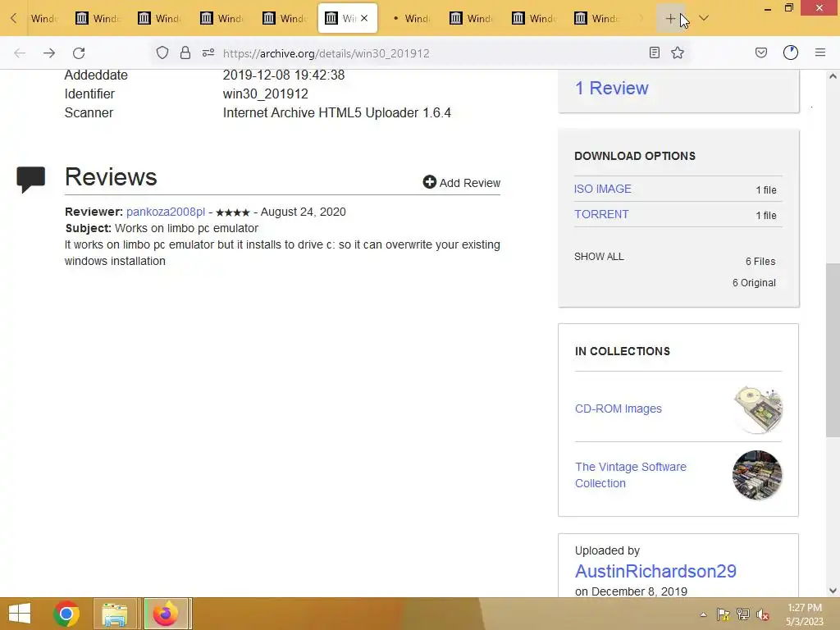Reload the current page

tap(79, 53)
